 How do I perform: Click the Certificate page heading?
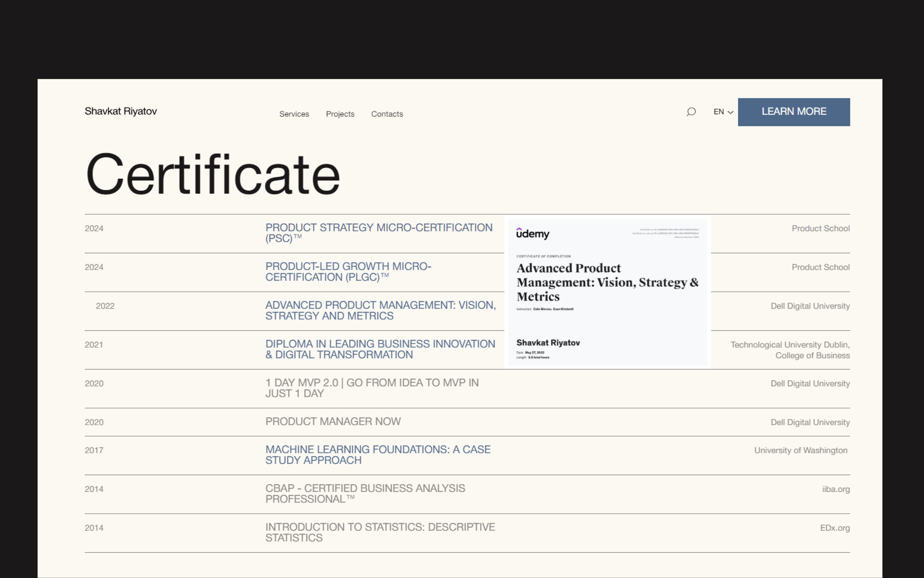(213, 174)
